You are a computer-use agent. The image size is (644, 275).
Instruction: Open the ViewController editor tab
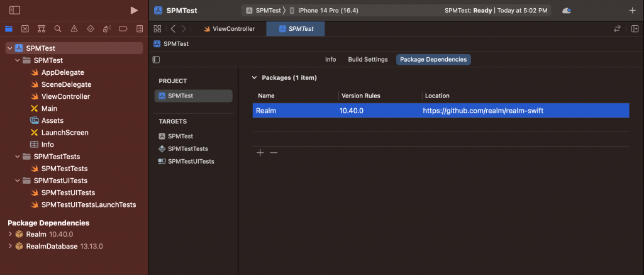point(229,29)
